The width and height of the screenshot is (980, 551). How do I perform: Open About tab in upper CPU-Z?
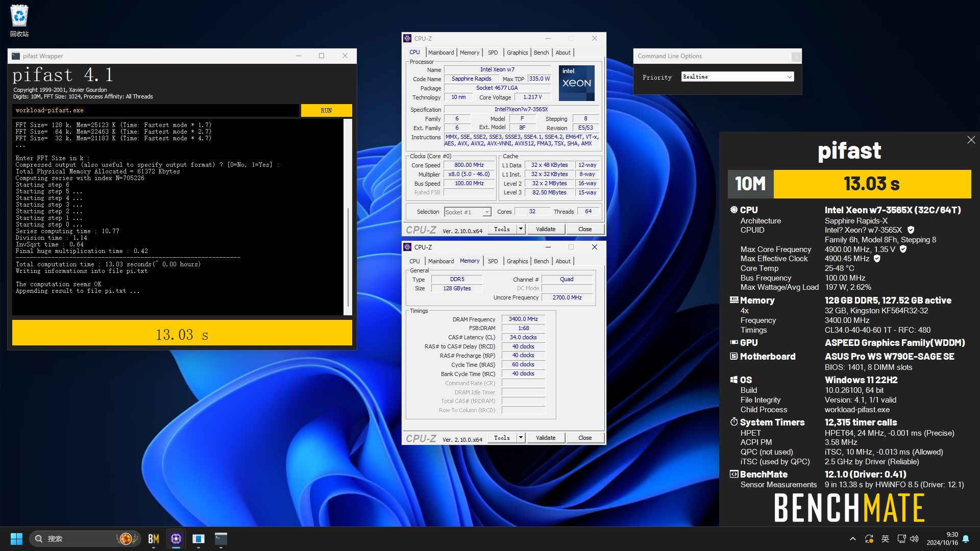click(563, 53)
